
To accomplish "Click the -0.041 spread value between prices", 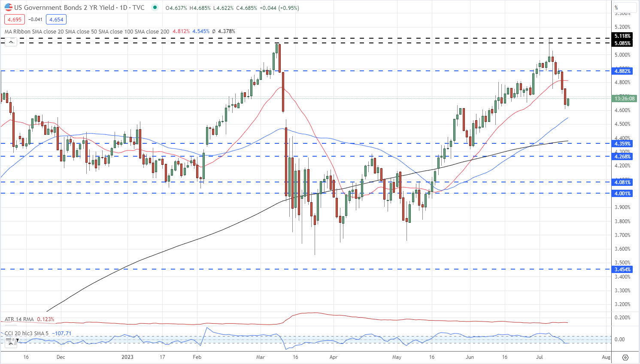I will click(x=35, y=19).
